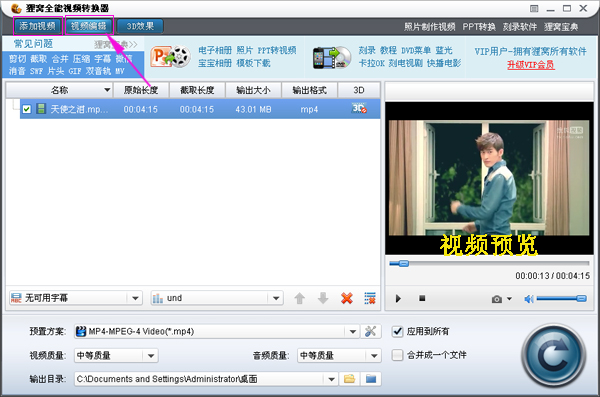Stop the video preview

pos(422,298)
